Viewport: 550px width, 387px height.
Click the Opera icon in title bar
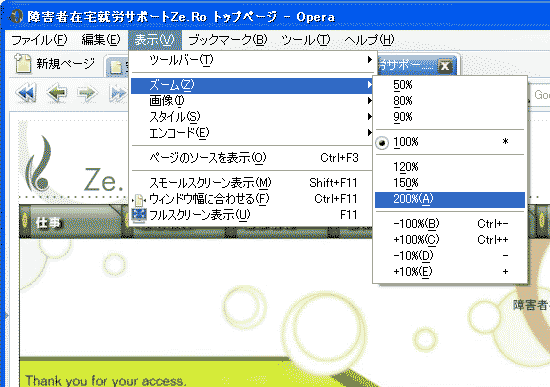(x=15, y=16)
